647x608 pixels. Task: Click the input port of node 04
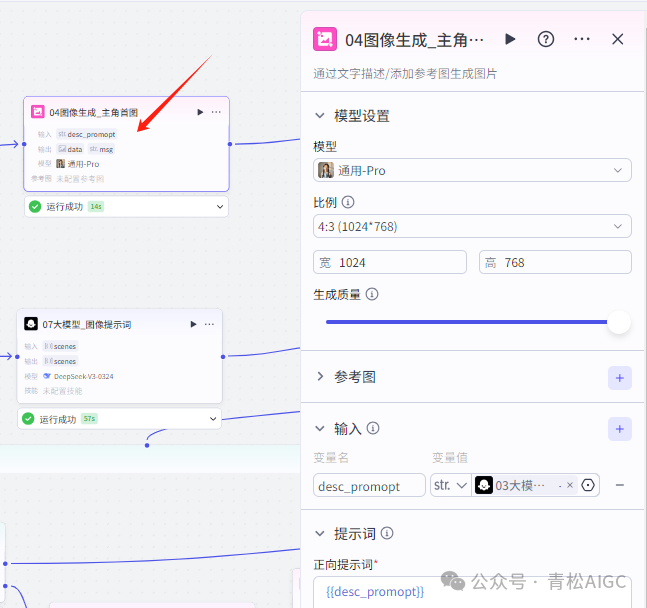click(24, 144)
